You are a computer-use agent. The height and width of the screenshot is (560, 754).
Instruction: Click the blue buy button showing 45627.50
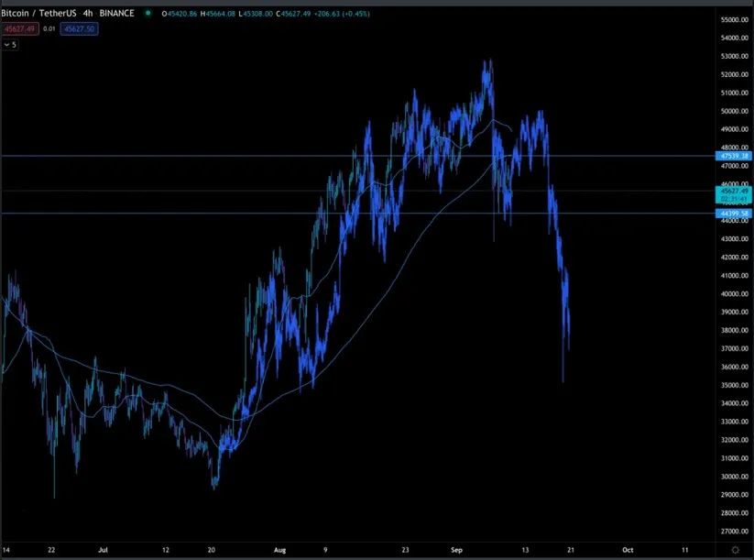(x=78, y=28)
